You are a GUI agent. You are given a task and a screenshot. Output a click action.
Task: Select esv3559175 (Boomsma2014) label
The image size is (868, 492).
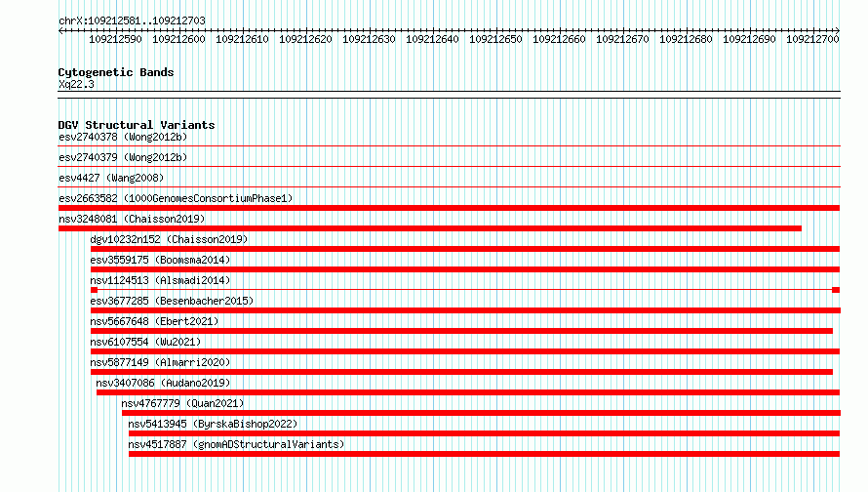pyautogui.click(x=160, y=260)
